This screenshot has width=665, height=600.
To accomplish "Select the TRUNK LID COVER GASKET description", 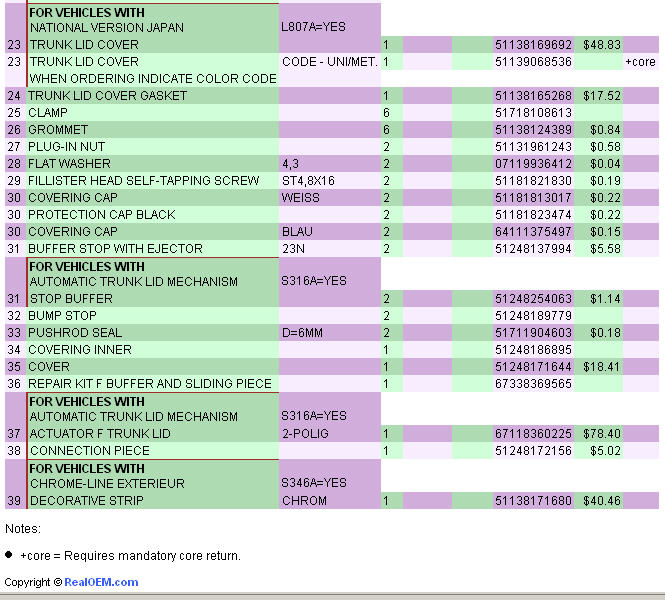I will 99,96.
